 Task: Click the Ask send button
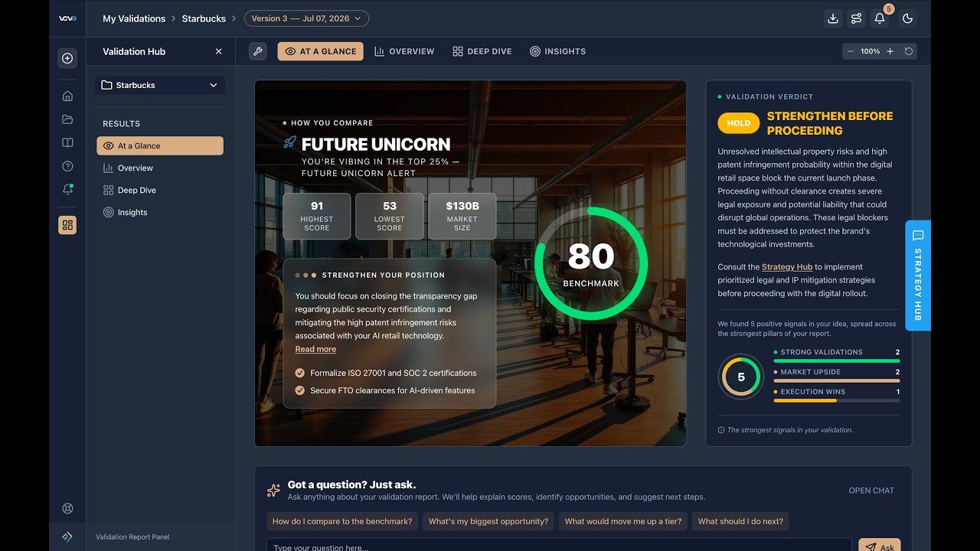click(x=879, y=545)
